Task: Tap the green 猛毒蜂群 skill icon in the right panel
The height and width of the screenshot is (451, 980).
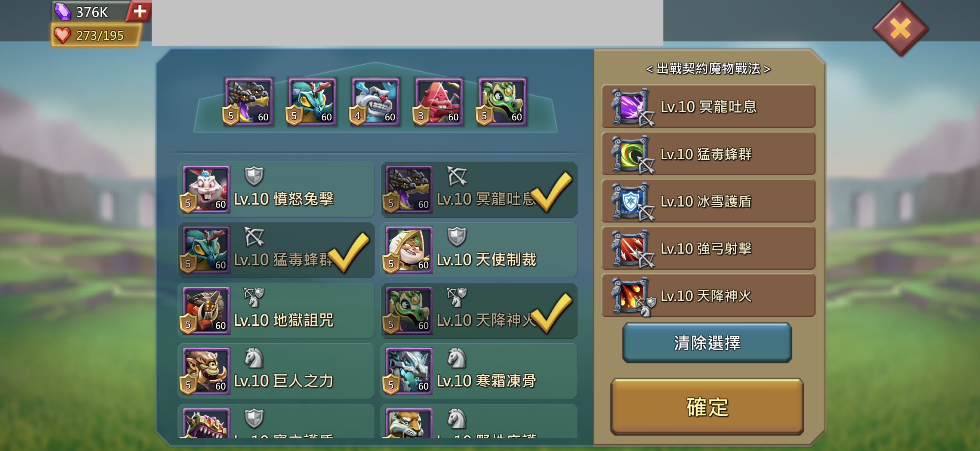Action: (631, 154)
